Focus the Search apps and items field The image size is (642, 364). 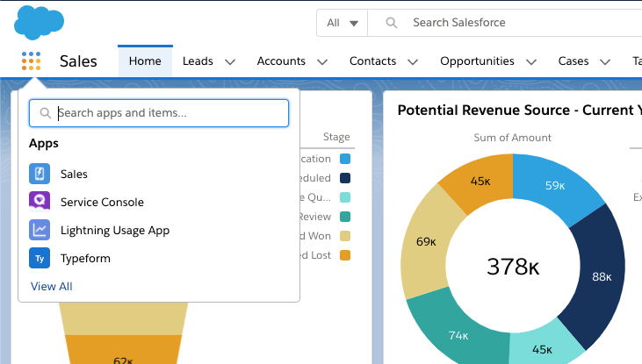pyautogui.click(x=159, y=113)
